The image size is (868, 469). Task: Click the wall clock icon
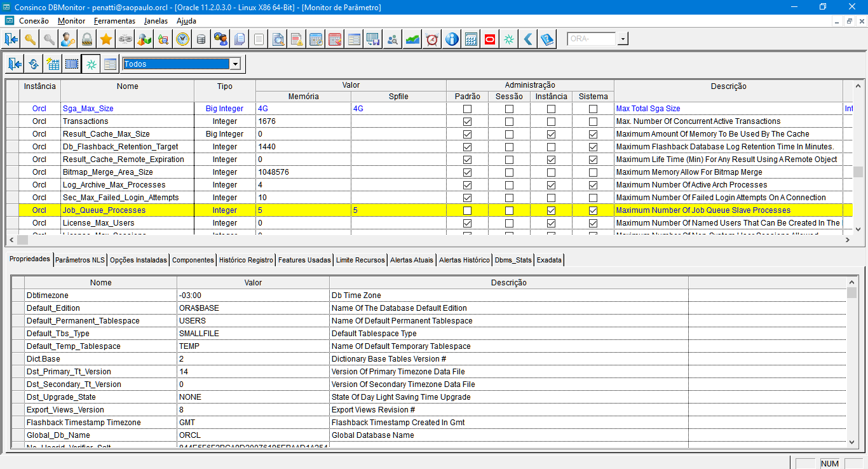pos(182,39)
